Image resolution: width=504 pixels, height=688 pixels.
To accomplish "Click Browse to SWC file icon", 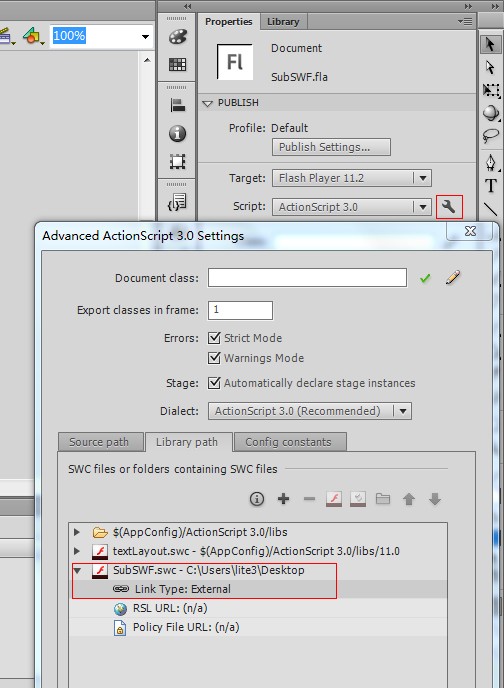I will (334, 499).
